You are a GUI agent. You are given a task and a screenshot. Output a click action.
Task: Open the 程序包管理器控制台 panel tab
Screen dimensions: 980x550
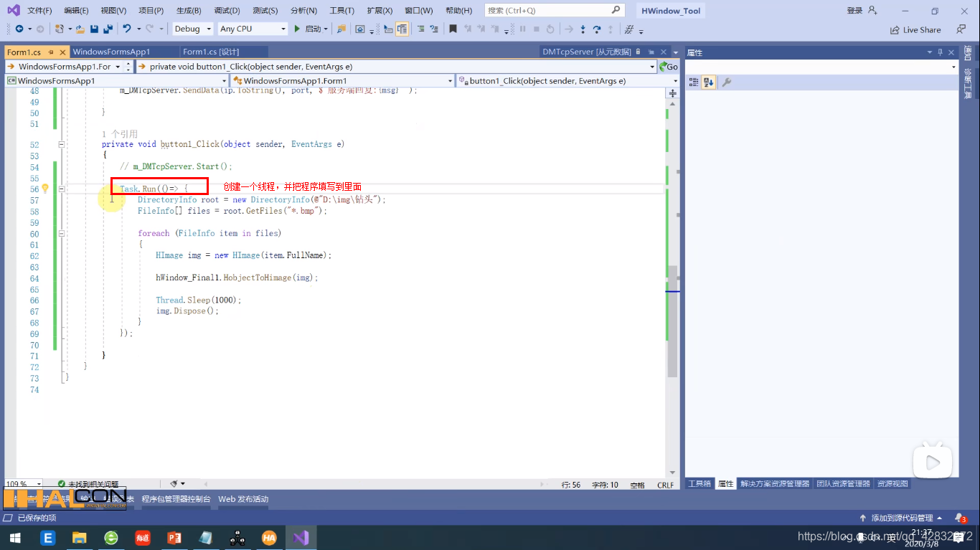176,499
